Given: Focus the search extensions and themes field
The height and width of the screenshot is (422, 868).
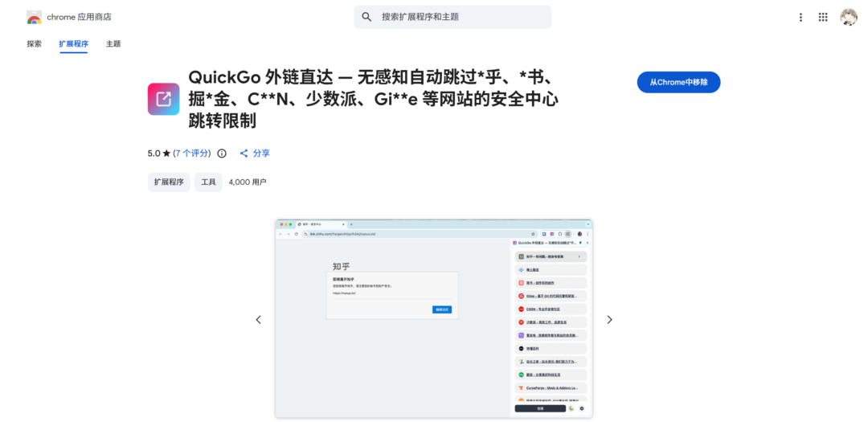Looking at the screenshot, I should click(x=452, y=17).
